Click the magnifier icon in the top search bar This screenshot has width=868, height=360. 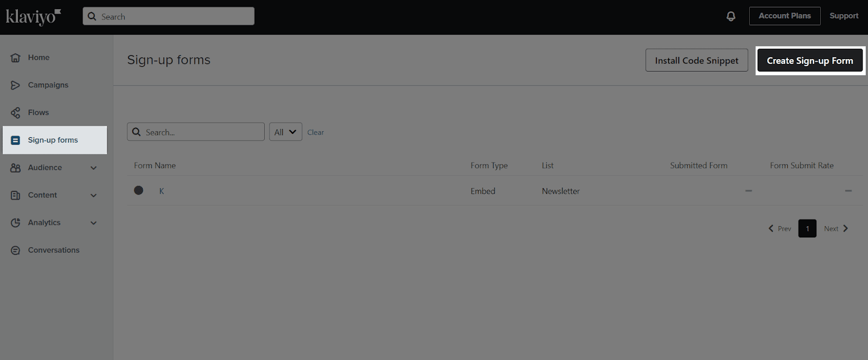92,16
